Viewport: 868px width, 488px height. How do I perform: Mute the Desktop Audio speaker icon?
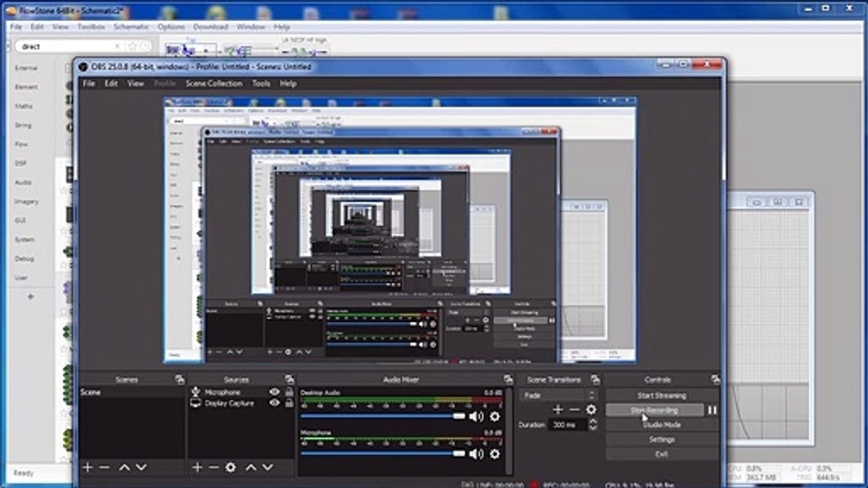[x=476, y=416]
